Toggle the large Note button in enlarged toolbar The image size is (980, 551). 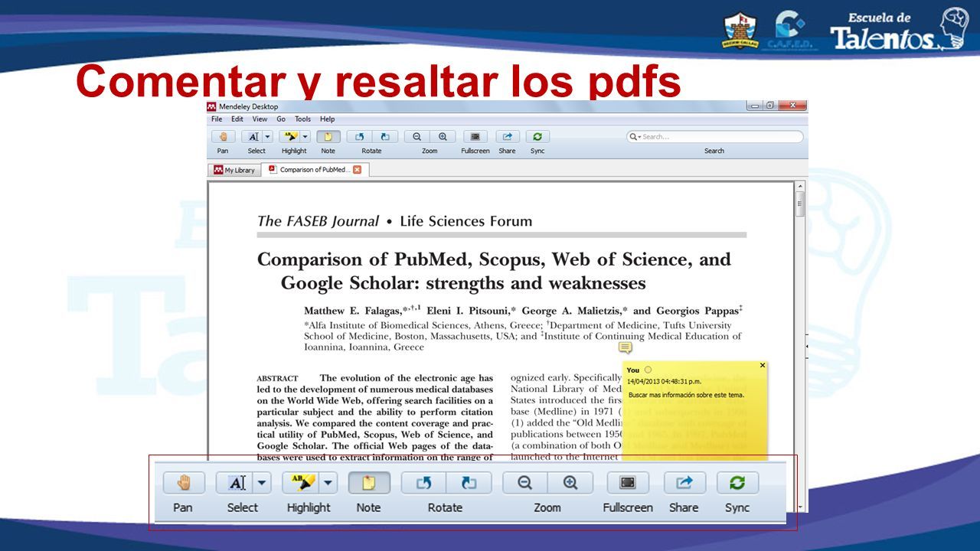369,483
